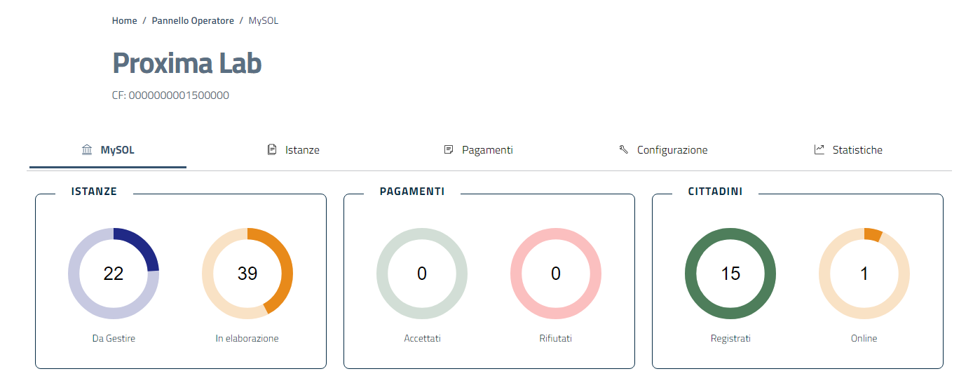Click the In elaborazione donut showing 39
The image size is (980, 376).
click(x=247, y=274)
